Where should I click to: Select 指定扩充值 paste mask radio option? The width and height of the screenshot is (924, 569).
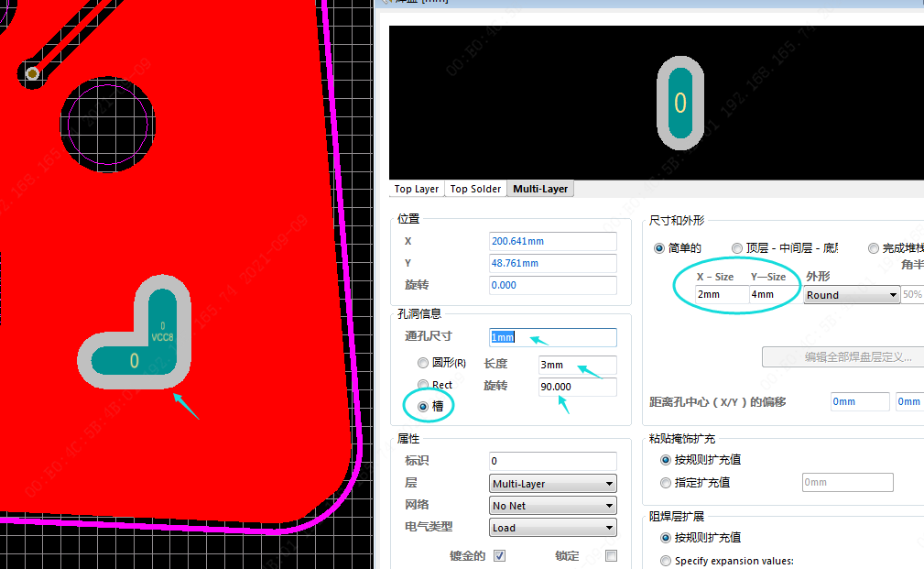pos(666,483)
